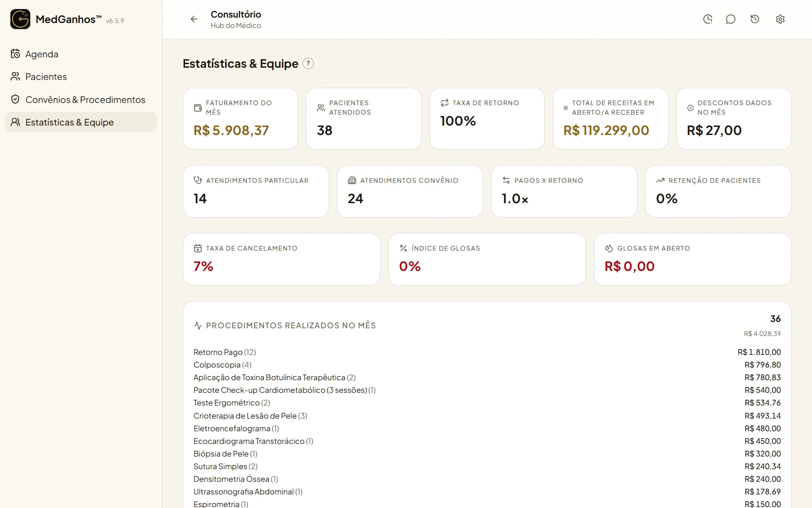Viewport: 812px width, 508px height.
Task: Click the Procedimentos Realizados pulse icon
Action: pyautogui.click(x=198, y=326)
